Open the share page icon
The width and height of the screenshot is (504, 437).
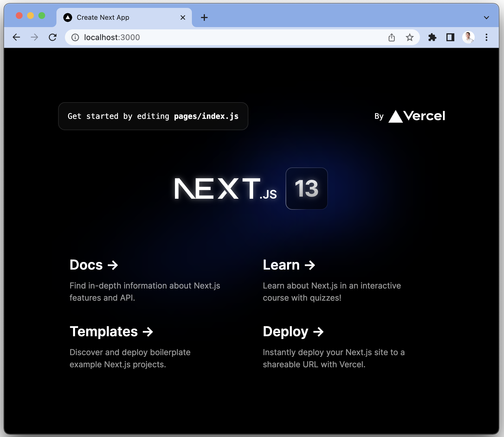(391, 37)
